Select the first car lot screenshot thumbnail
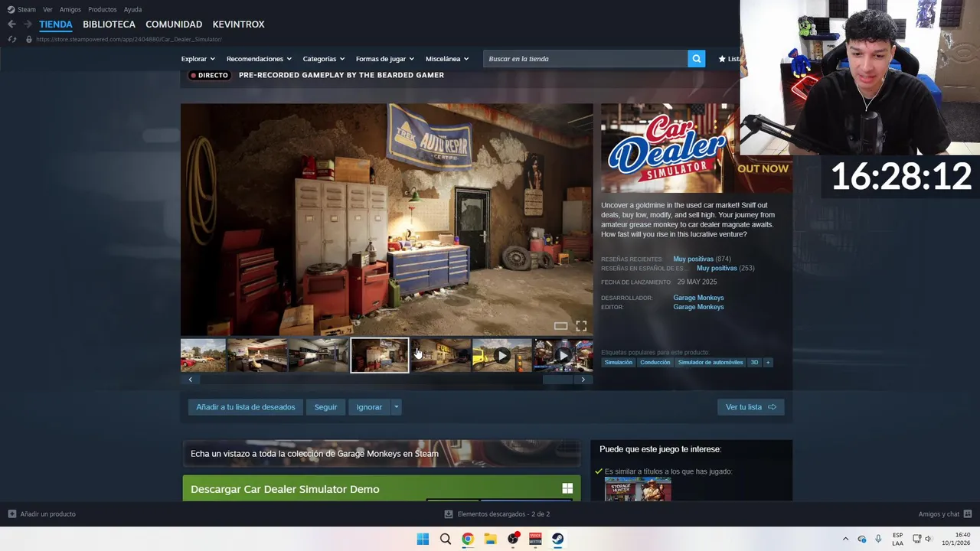The image size is (980, 551). [x=203, y=355]
